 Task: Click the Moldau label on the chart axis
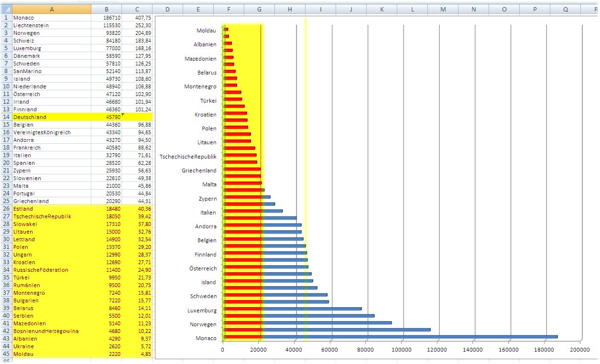[x=207, y=31]
